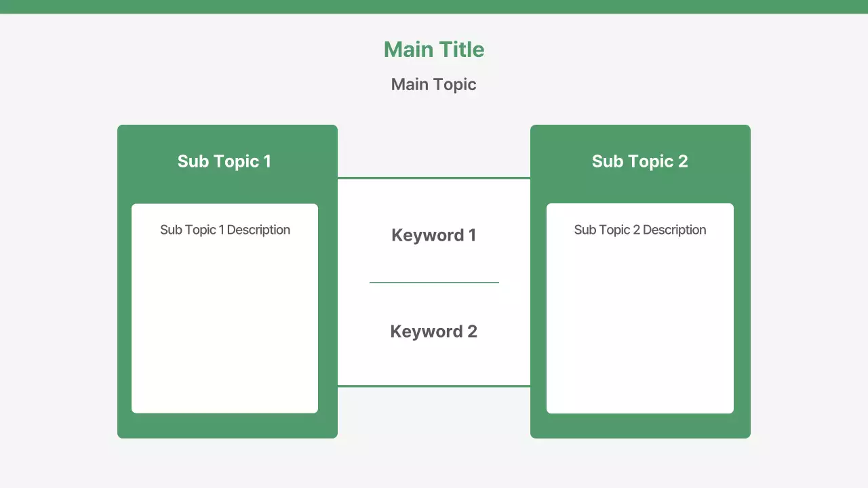Select the 'Main Topic' subtitle text

(434, 85)
